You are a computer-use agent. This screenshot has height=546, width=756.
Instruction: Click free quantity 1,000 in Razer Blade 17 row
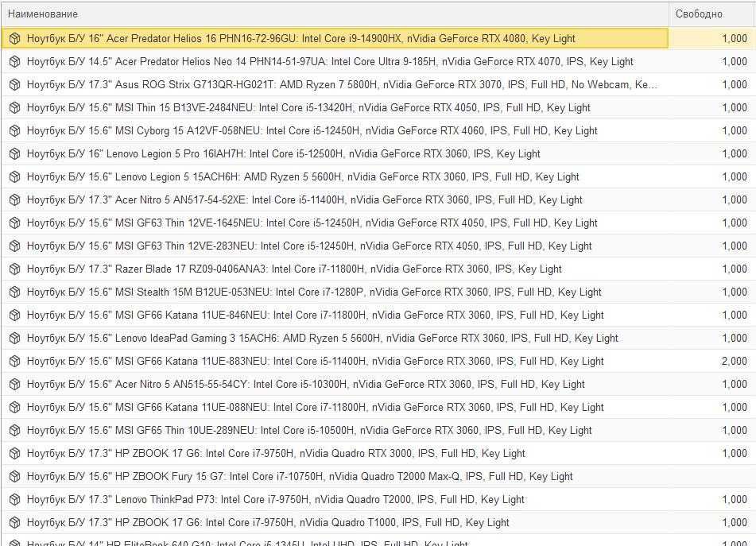click(x=735, y=269)
